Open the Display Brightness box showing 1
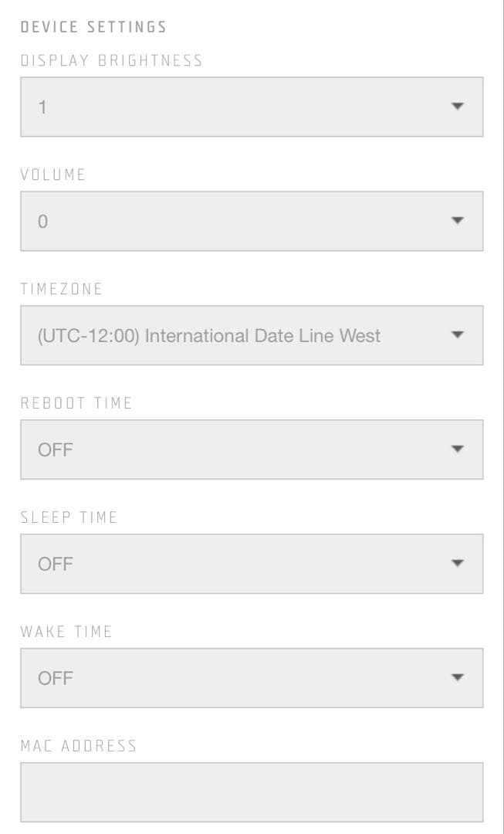Image resolution: width=504 pixels, height=834 pixels. tap(232, 107)
